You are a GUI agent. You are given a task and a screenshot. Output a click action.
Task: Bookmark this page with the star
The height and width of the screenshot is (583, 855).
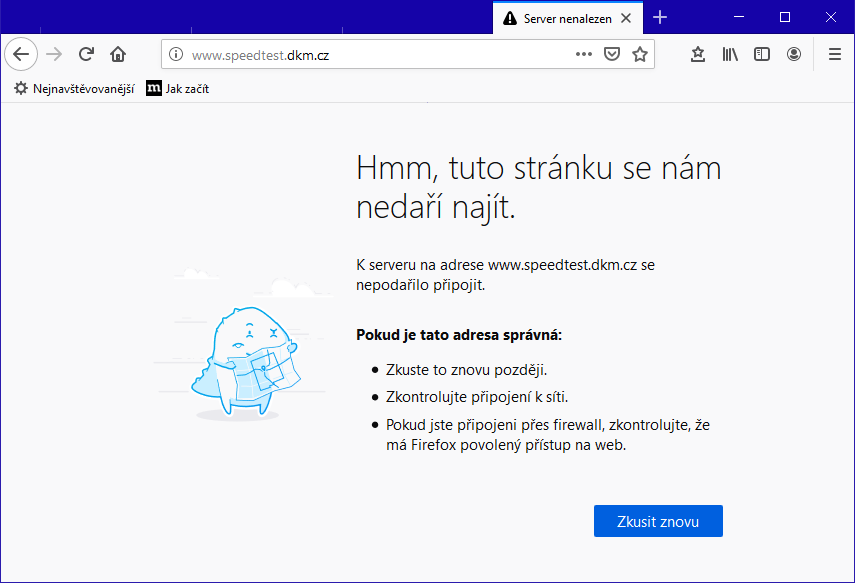[640, 55]
